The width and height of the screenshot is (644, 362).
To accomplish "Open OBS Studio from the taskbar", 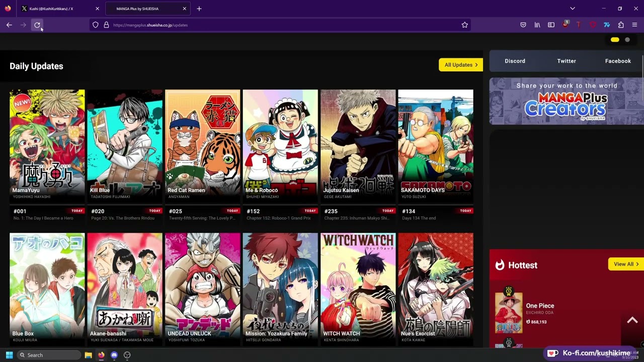I will pyautogui.click(x=127, y=355).
